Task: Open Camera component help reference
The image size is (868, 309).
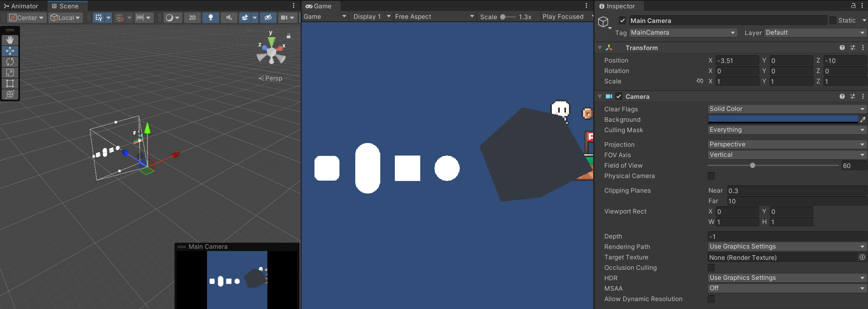Action: [x=842, y=96]
